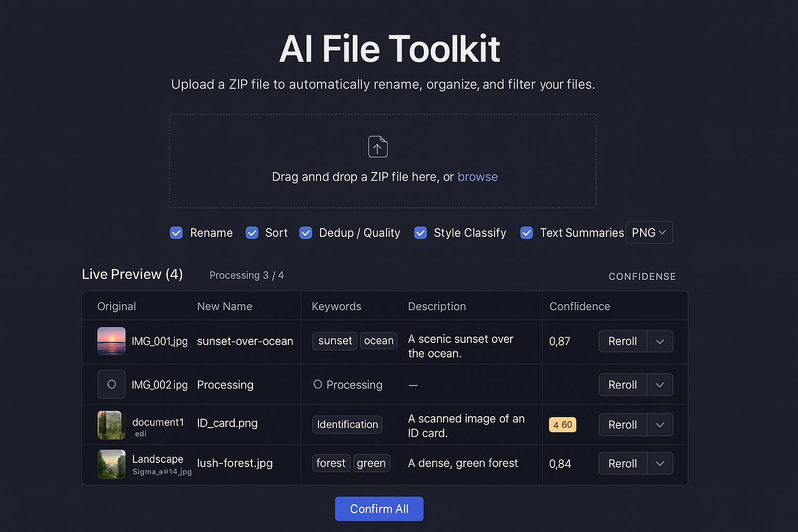
Task: Expand the Reroll options for sunset-over-ocean
Action: pos(660,341)
